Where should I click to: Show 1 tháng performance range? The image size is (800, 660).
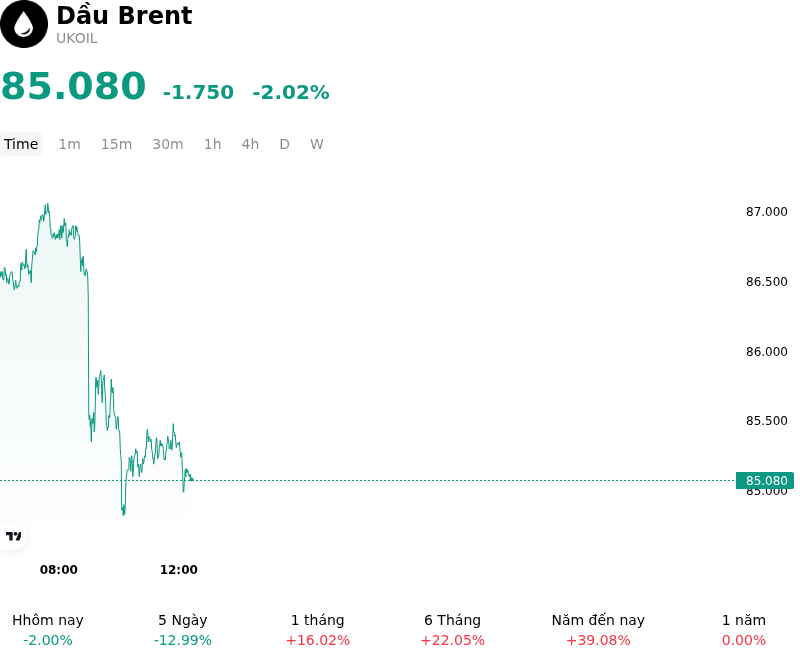click(x=317, y=630)
